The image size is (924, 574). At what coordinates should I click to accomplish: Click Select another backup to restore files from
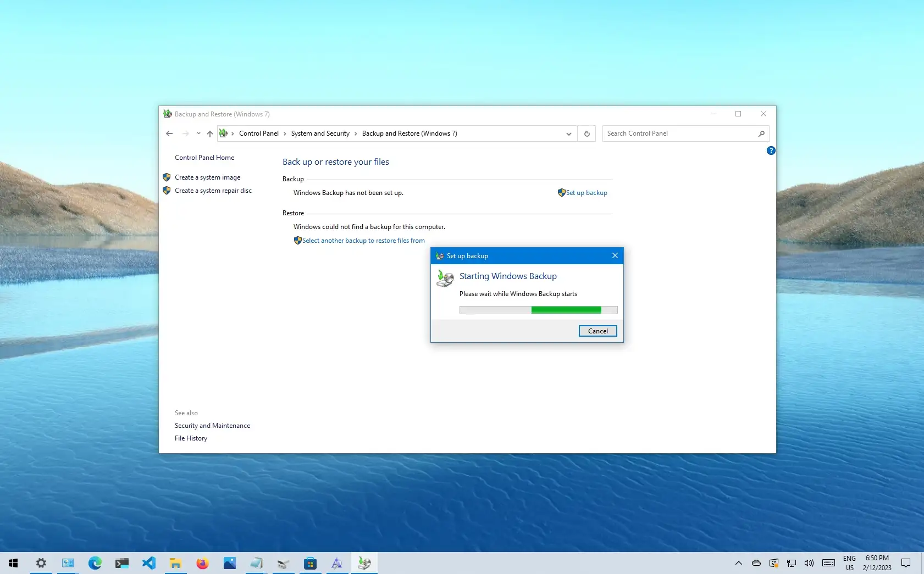coord(363,241)
